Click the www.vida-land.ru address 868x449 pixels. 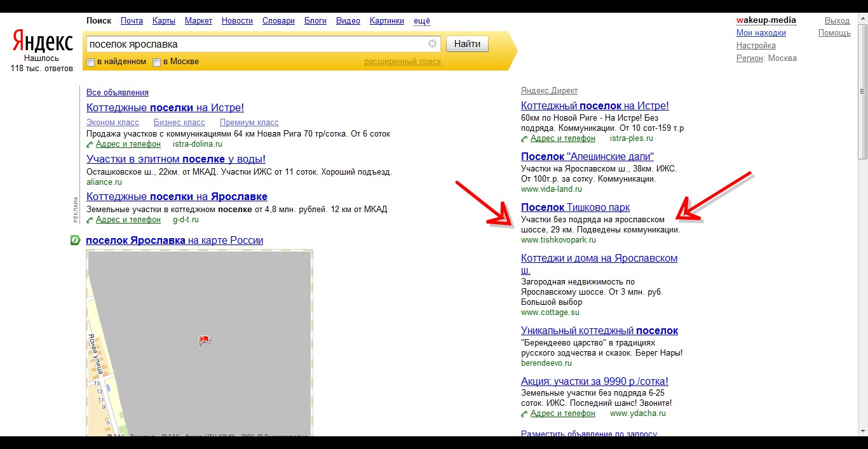[x=552, y=189]
